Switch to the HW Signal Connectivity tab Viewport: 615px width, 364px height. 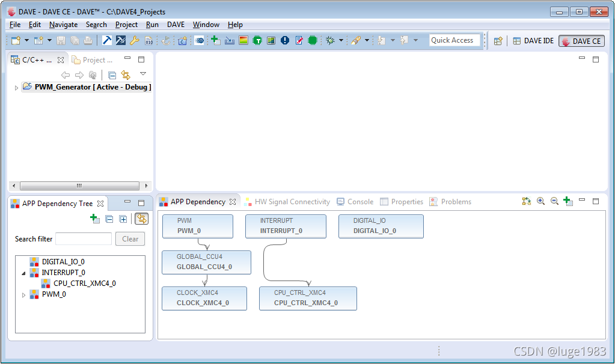point(287,202)
